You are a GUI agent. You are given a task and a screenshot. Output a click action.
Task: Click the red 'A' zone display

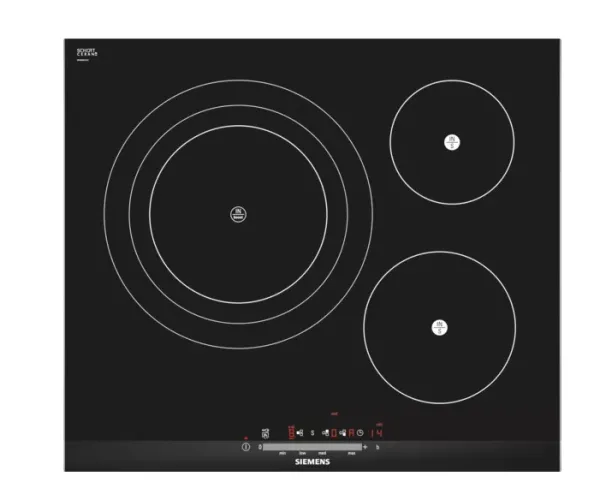pyautogui.click(x=351, y=433)
